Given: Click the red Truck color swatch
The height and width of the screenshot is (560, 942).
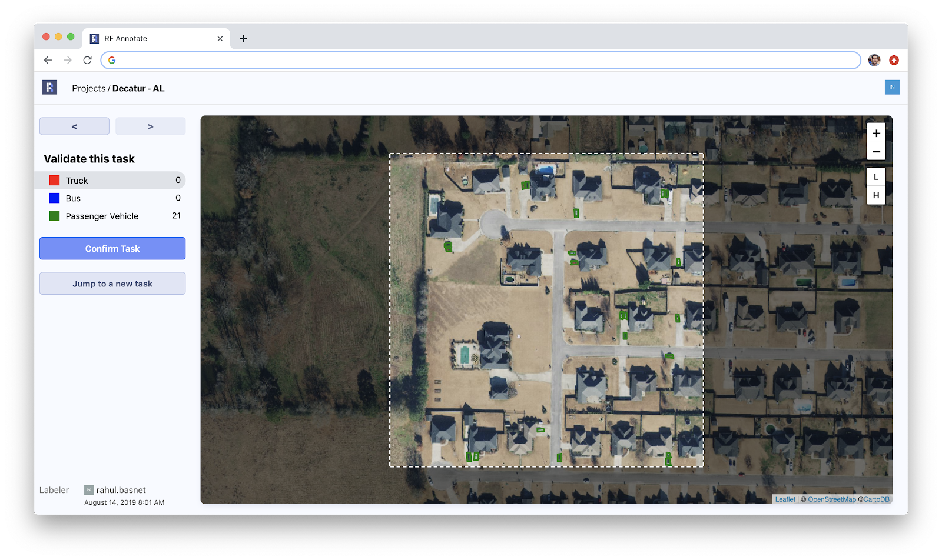Looking at the screenshot, I should (x=54, y=181).
